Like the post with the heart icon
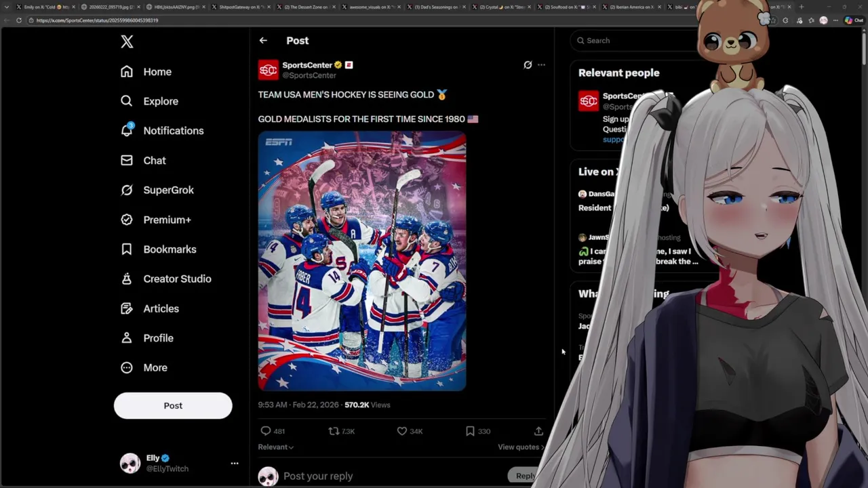This screenshot has height=488, width=868. pyautogui.click(x=402, y=431)
